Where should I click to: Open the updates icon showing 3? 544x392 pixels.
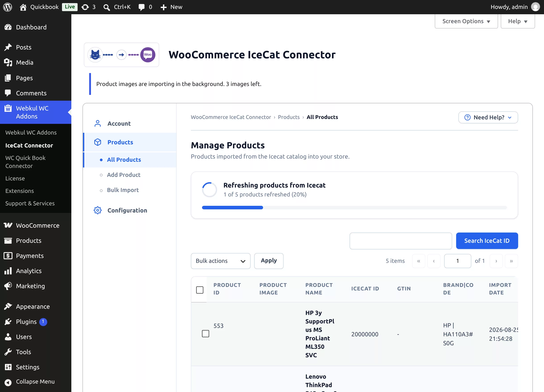[85, 7]
